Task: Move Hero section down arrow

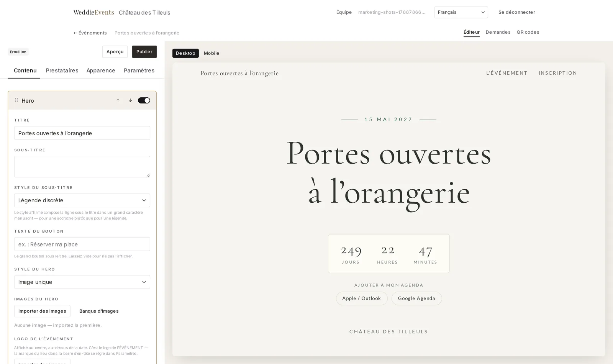Action: point(130,100)
